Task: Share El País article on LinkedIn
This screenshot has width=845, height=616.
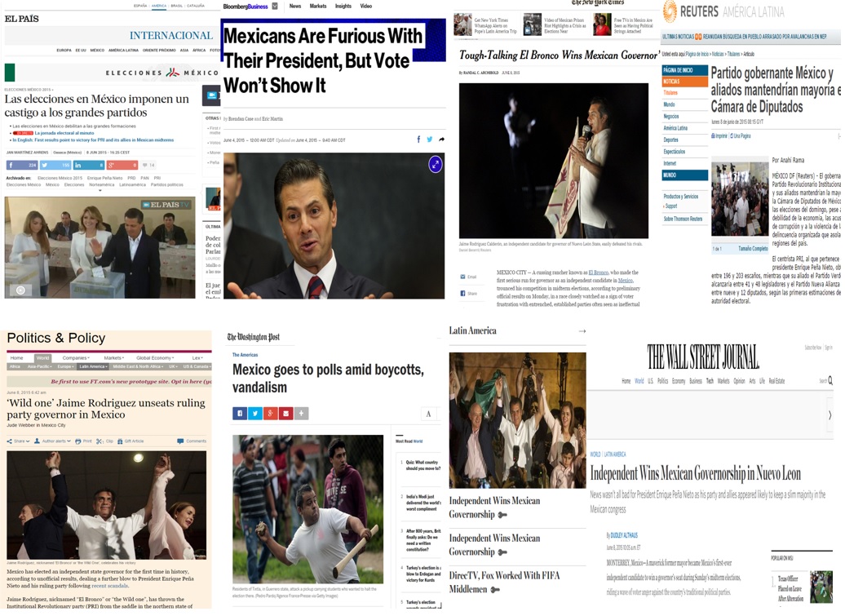Action: 89,165
